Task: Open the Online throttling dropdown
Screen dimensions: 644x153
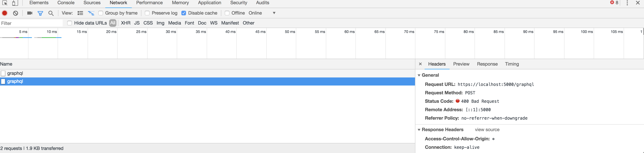Action: tap(262, 13)
